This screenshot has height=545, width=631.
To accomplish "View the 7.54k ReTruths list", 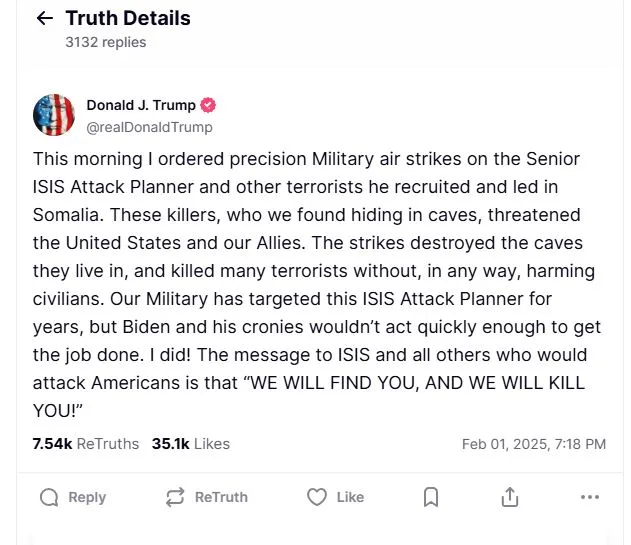I will (x=85, y=443).
